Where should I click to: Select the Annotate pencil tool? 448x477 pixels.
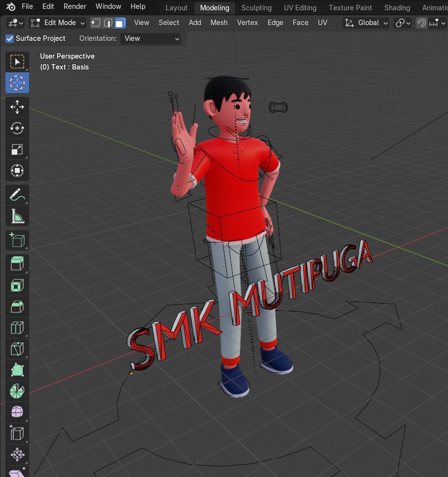17,195
